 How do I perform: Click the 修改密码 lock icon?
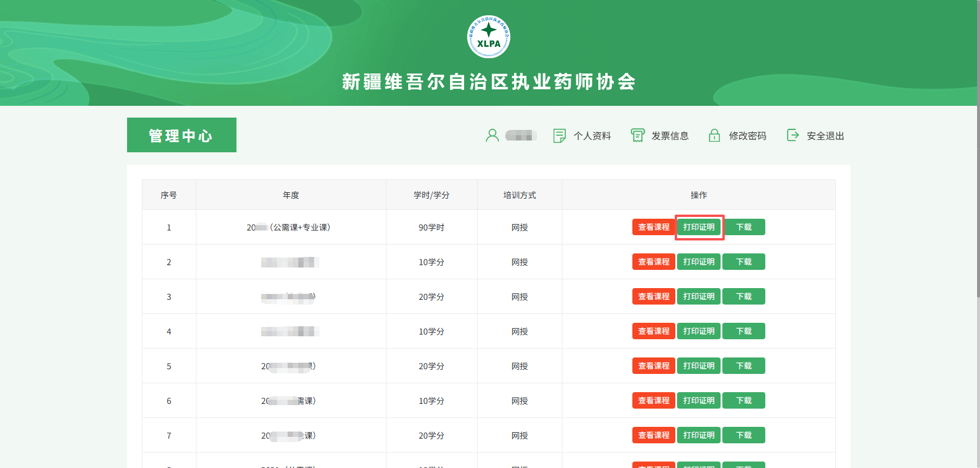[714, 136]
